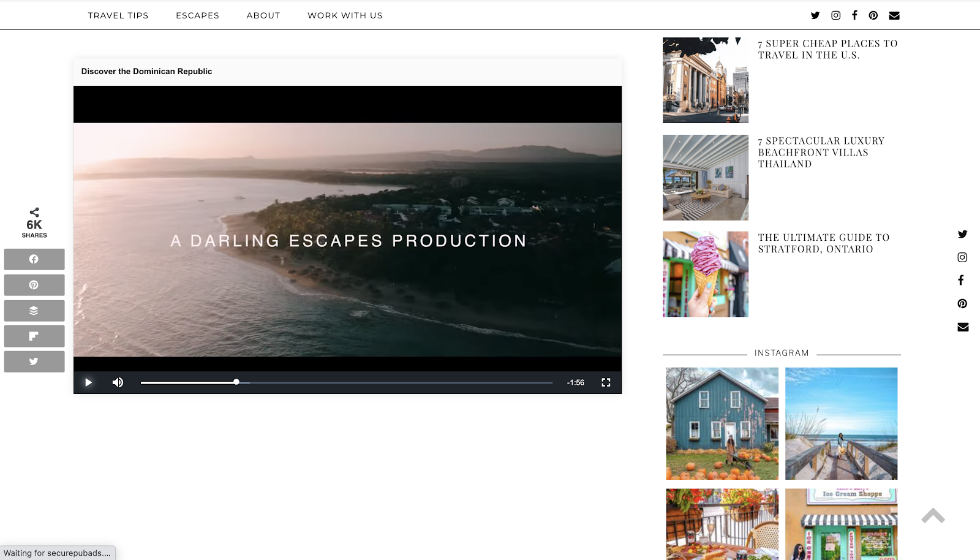Screen dimensions: 980x560
Task: Open the Travel Tips menu
Action: click(x=118, y=15)
